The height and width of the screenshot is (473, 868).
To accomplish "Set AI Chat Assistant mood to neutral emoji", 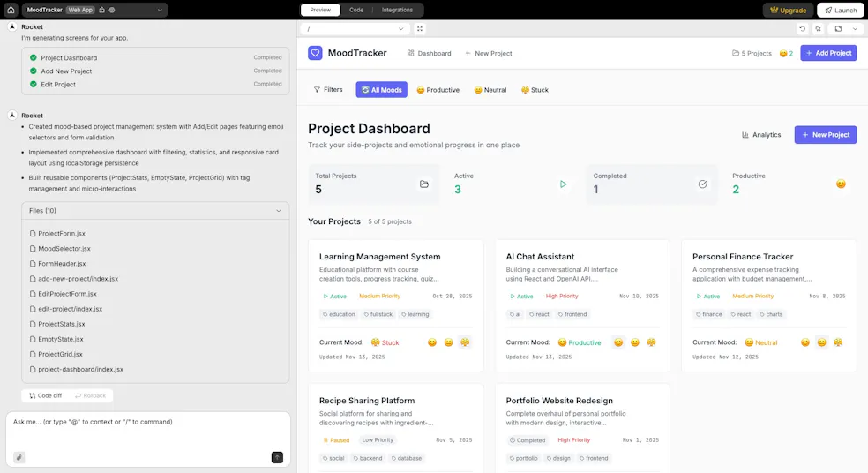I will point(635,342).
